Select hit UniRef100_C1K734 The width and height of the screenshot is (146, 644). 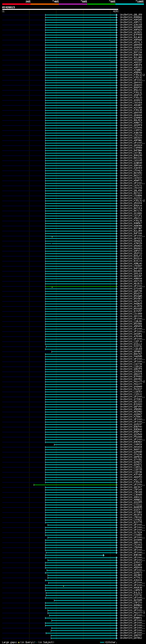point(131,364)
